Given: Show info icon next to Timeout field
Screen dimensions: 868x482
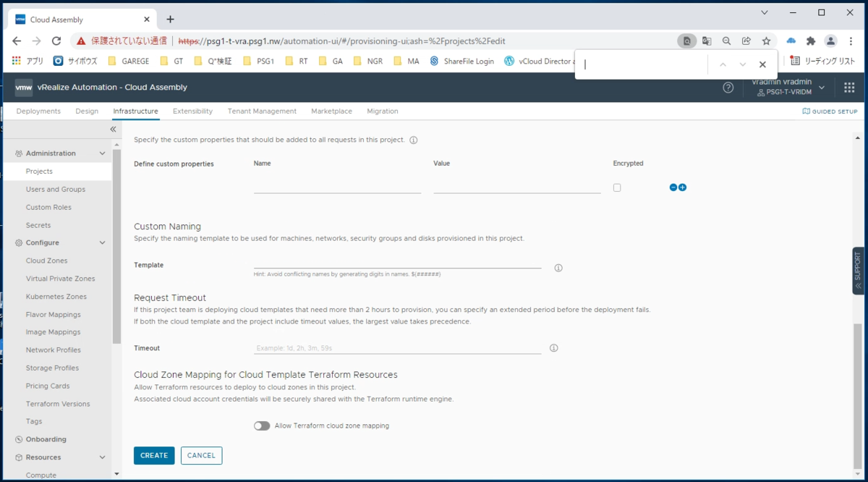Looking at the screenshot, I should point(554,348).
